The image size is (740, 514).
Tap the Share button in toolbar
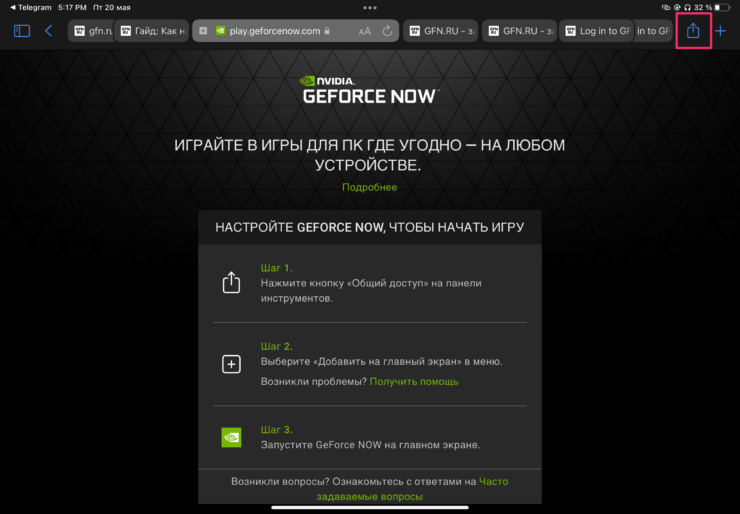coord(693,31)
